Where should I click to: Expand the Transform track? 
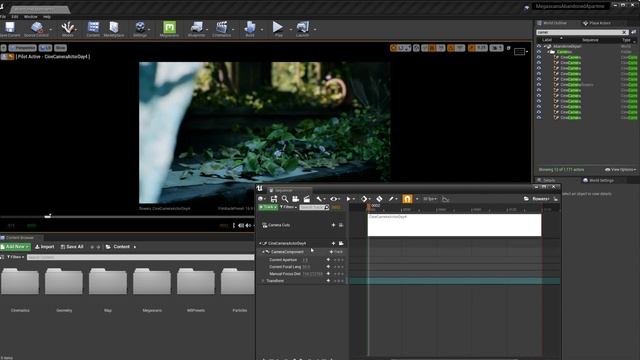263,281
